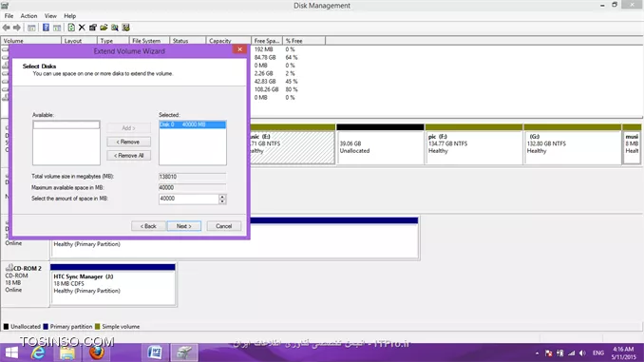Select Disk 0 40000 MB in Selected list

click(192, 124)
